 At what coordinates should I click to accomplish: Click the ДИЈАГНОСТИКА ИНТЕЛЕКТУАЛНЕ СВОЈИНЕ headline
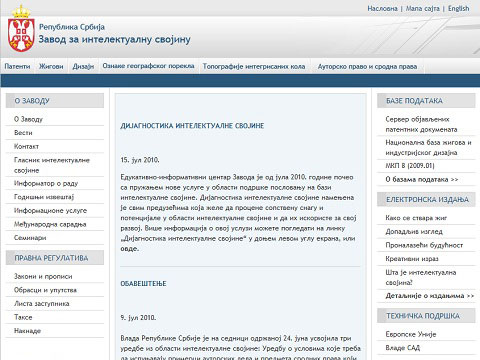(x=192, y=126)
